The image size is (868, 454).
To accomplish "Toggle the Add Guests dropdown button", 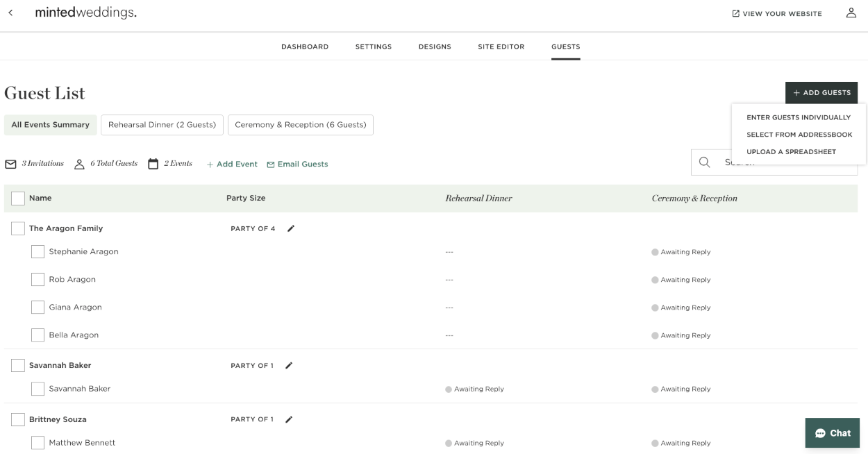I will (821, 93).
